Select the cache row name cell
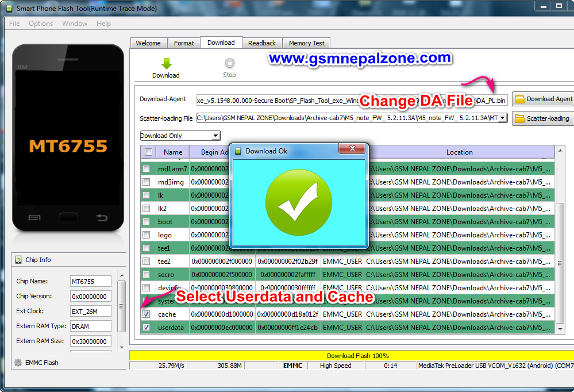This screenshot has height=392, width=574. (x=173, y=314)
